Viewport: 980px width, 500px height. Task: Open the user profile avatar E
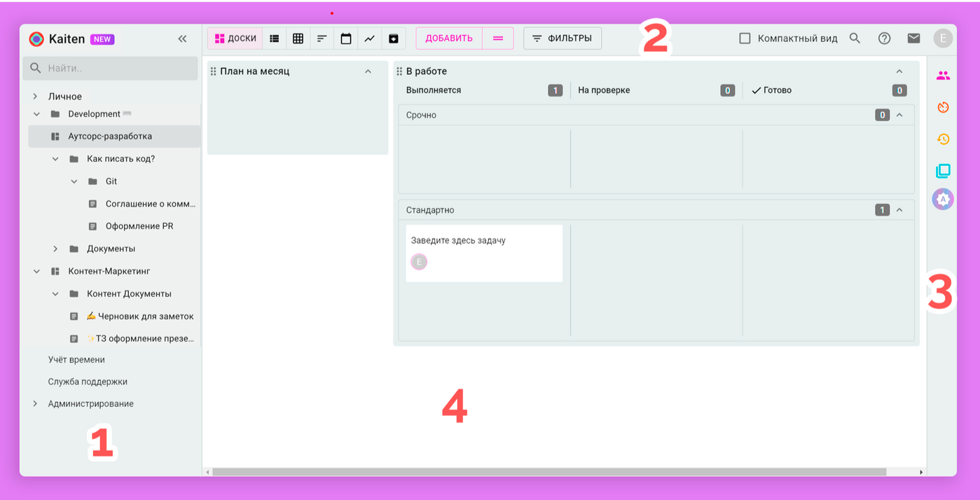(x=943, y=39)
